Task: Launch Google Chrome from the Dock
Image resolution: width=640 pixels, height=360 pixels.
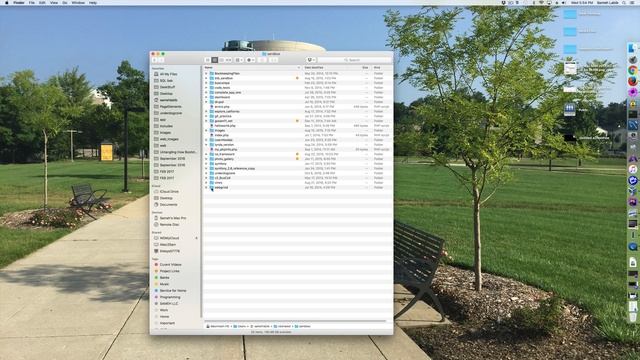Action: click(633, 70)
